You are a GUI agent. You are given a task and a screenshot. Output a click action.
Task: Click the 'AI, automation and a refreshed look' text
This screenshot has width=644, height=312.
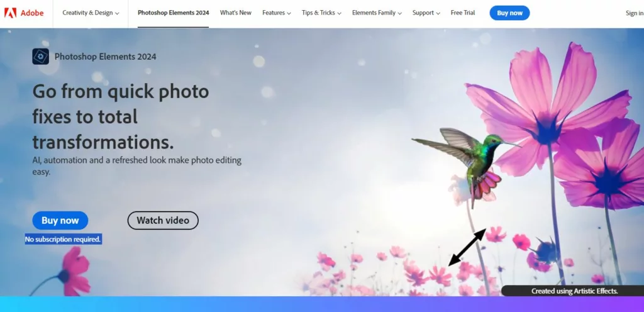136,166
